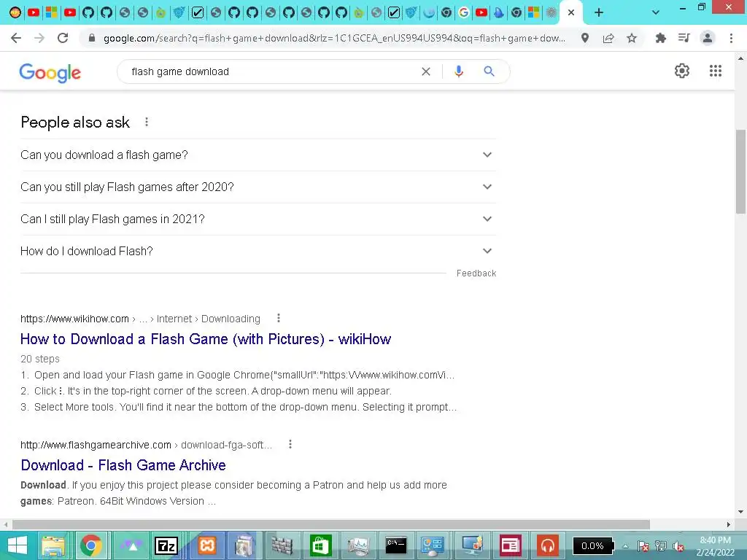The image size is (747, 560).
Task: Launch XAMPP from the taskbar
Action: pos(207,545)
